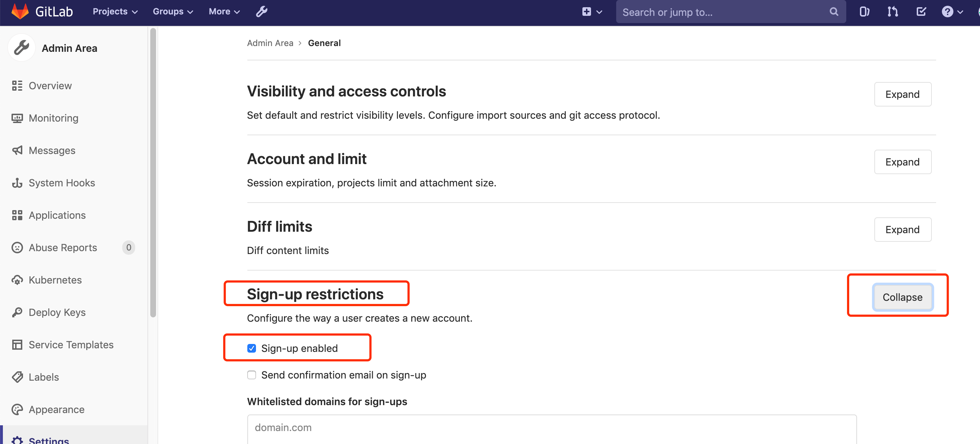Go to System Hooks in the sidebar
The height and width of the screenshot is (444, 980).
click(x=61, y=183)
